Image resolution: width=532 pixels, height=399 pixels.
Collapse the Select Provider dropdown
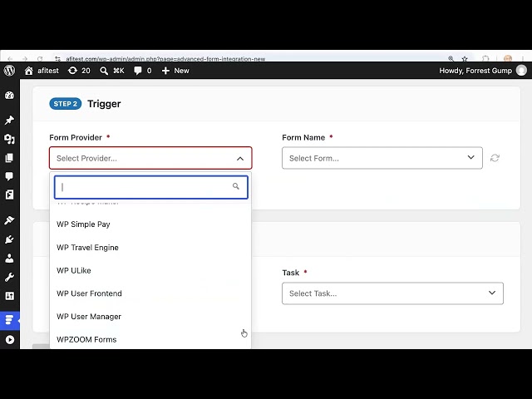click(150, 158)
